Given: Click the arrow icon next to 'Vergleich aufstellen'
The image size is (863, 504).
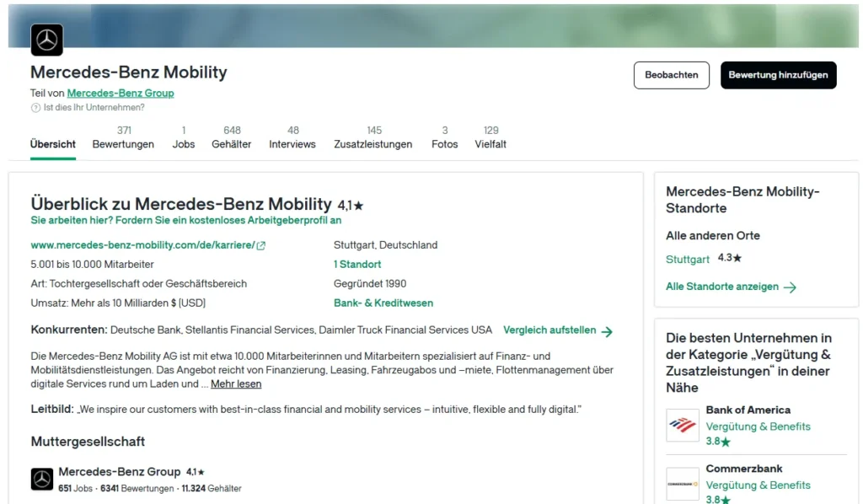Looking at the screenshot, I should [x=609, y=331].
